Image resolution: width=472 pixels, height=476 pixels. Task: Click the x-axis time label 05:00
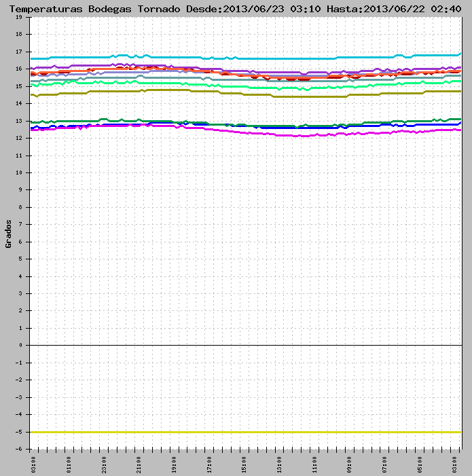419,464
